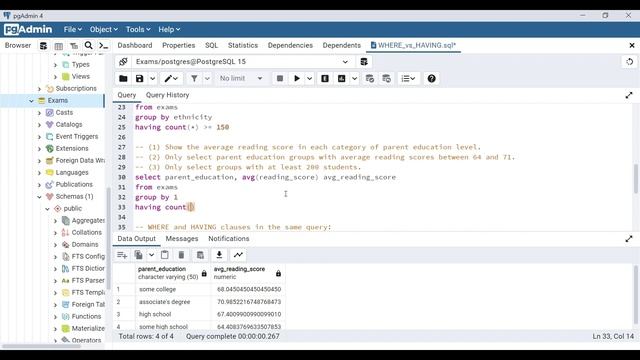640x360 pixels.
Task: Click the commit transaction icon
Action: click(370, 78)
